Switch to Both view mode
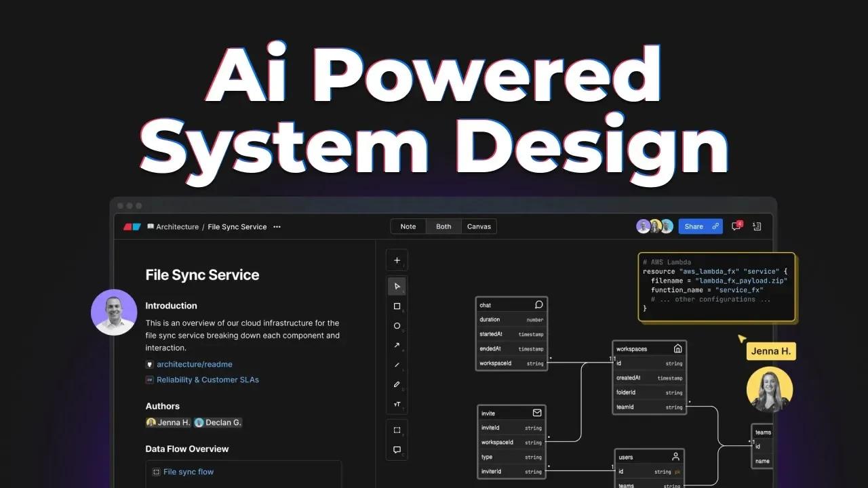868x488 pixels. click(443, 226)
